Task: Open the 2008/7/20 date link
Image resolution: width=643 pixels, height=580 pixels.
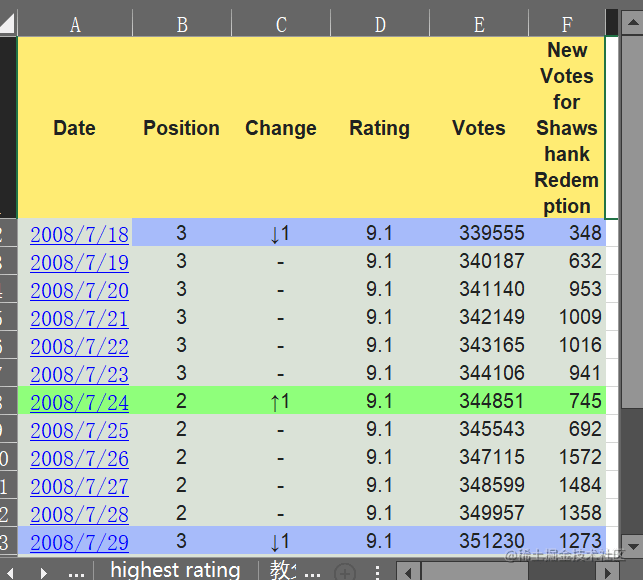Action: (x=79, y=291)
